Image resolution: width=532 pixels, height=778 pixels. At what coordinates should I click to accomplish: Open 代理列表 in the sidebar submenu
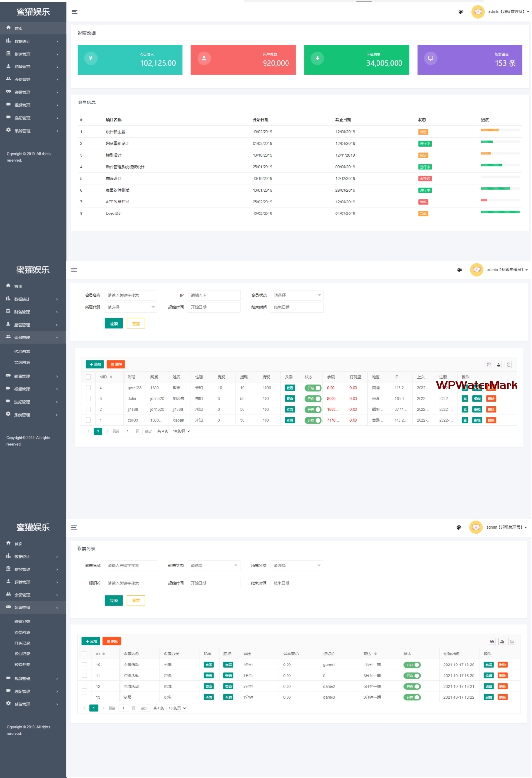(x=22, y=351)
